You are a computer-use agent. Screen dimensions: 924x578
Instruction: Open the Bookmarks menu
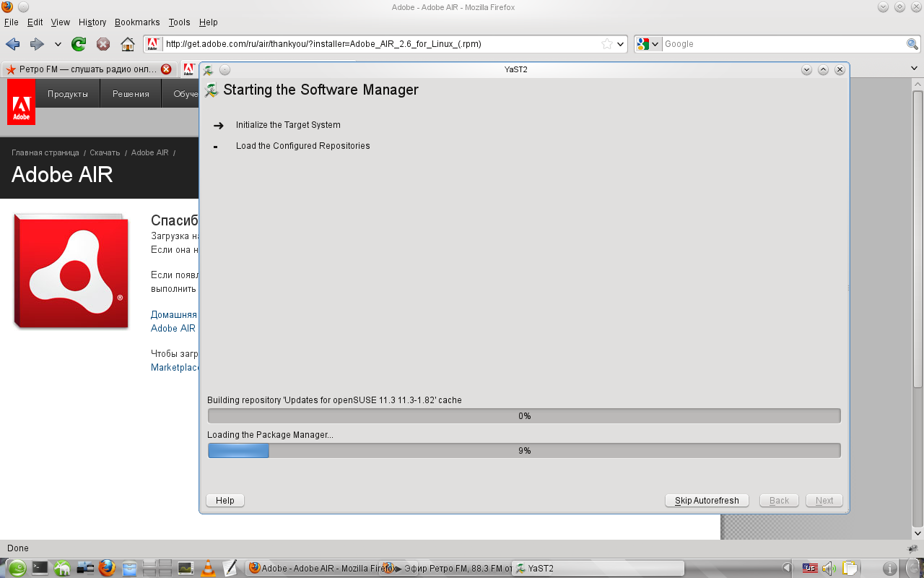[137, 22]
